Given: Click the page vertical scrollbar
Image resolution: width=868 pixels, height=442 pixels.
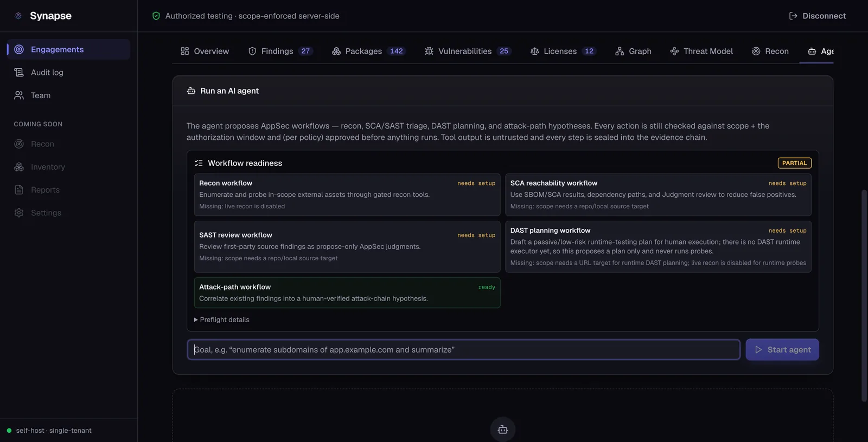Looking at the screenshot, I should pyautogui.click(x=864, y=296).
